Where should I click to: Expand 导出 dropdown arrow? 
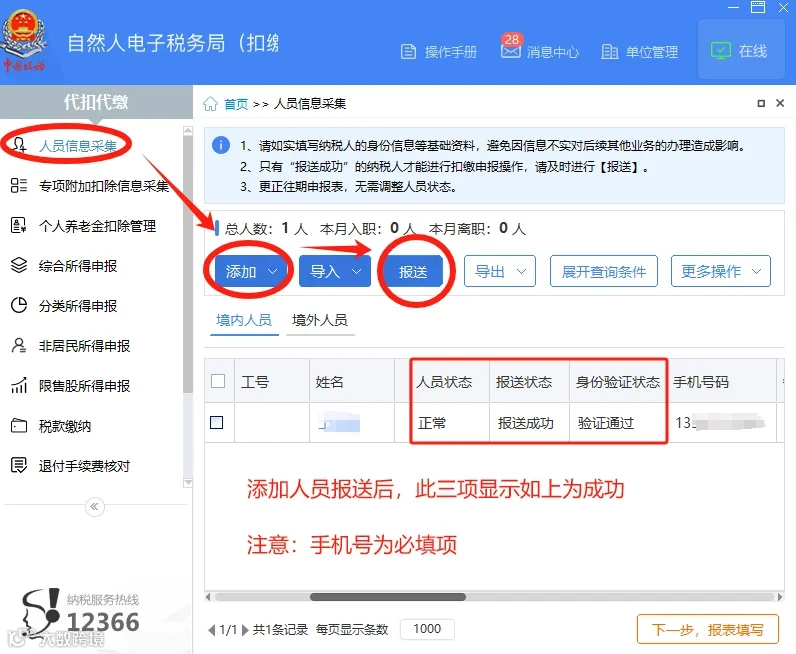coord(521,272)
